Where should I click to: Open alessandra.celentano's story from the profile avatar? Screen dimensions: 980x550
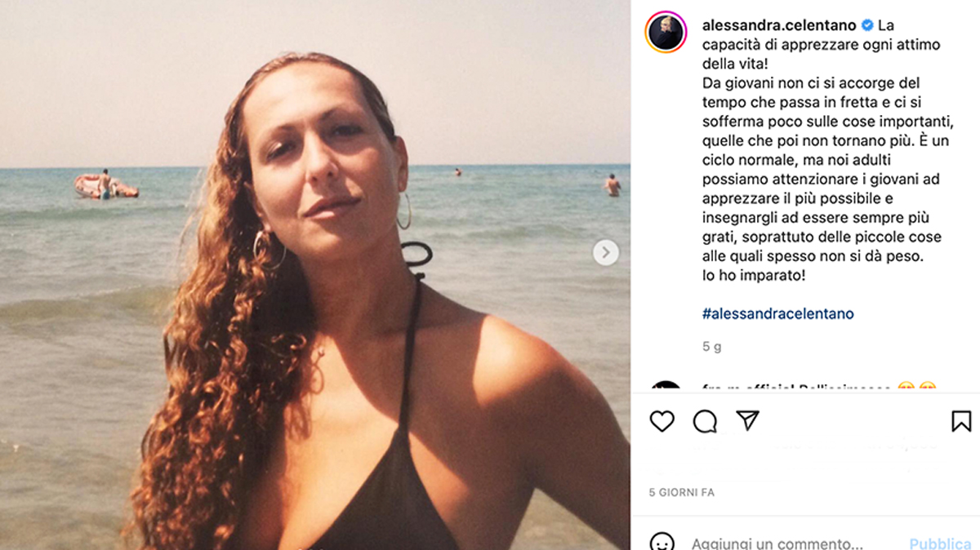(x=666, y=33)
